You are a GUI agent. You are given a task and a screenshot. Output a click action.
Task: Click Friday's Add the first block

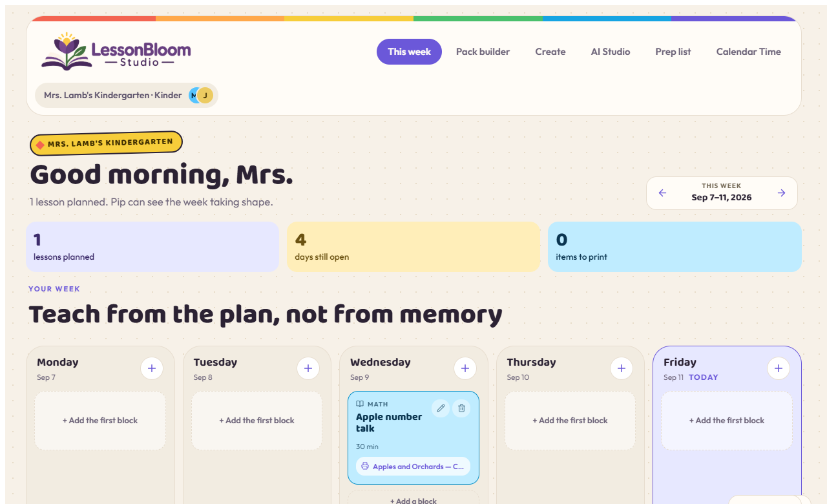[727, 421]
